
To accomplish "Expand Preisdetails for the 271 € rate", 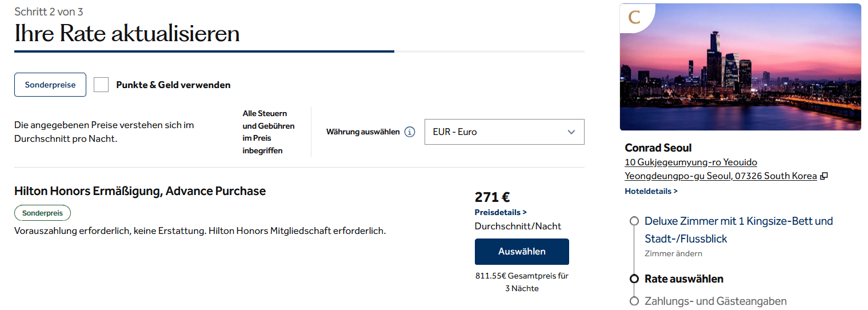I will (x=501, y=212).
